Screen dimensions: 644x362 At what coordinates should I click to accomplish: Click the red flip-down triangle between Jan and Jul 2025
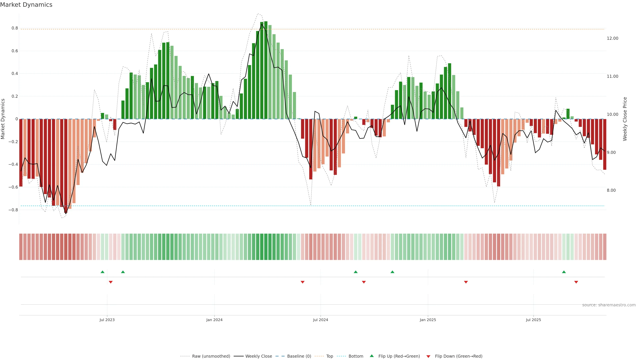click(x=466, y=282)
